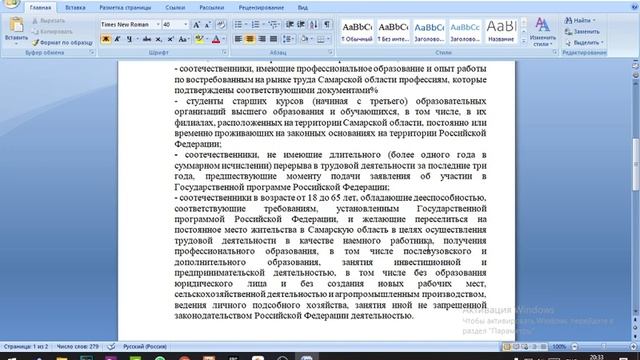Switch to the Вставка tab
The width and height of the screenshot is (640, 360).
point(75,8)
